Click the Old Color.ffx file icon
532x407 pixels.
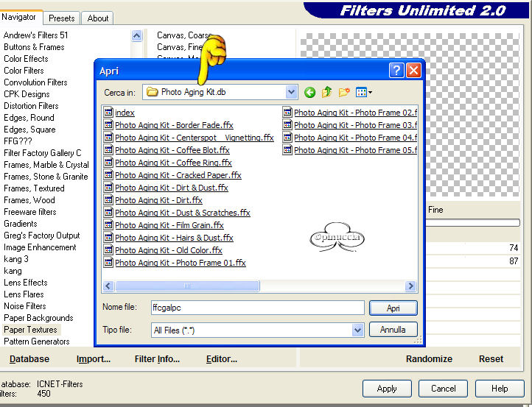coord(108,250)
